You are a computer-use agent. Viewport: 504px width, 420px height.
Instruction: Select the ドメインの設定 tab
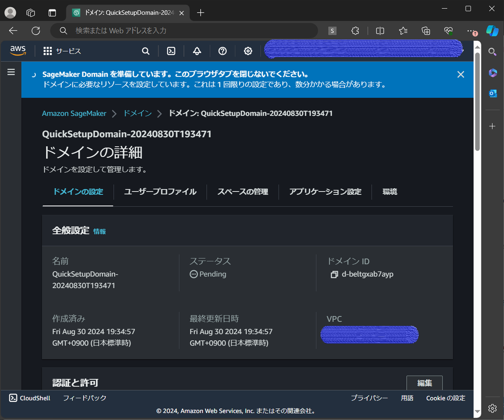click(78, 192)
